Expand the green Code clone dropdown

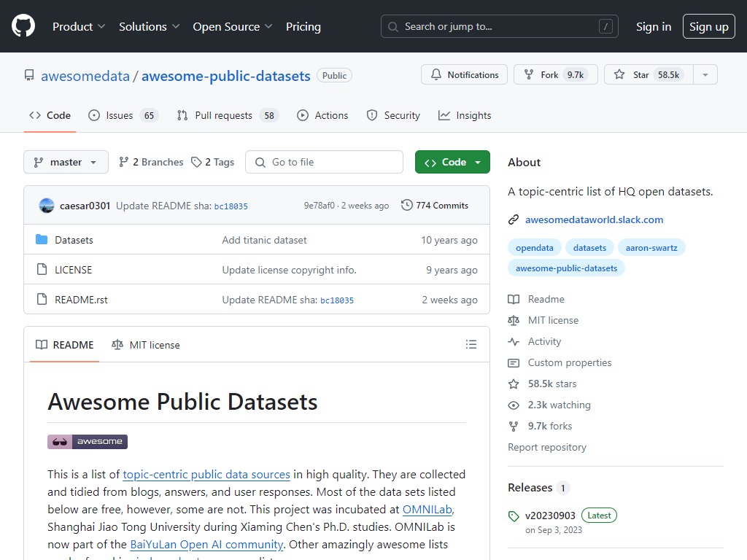[452, 162]
